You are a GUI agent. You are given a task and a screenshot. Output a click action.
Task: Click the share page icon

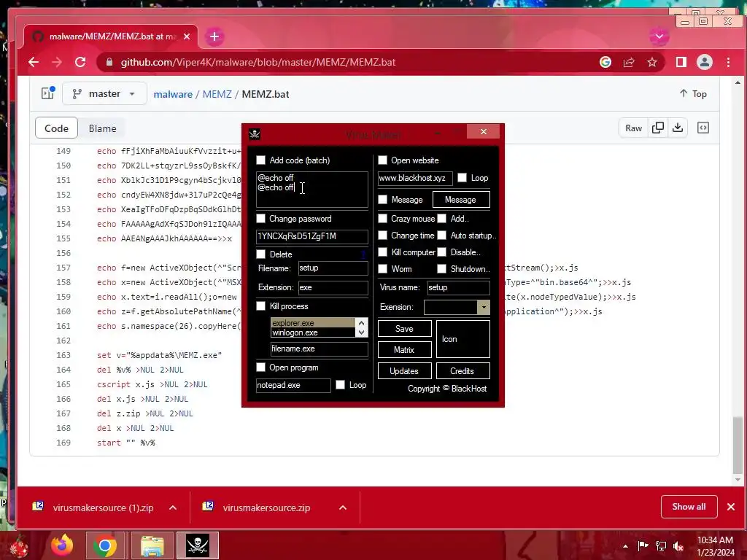coord(628,62)
